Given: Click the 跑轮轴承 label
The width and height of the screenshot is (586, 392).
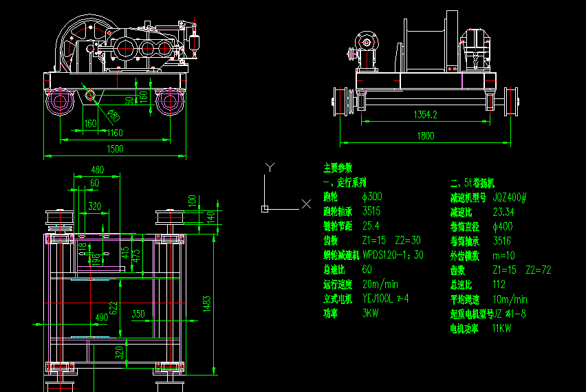Looking at the screenshot, I should pos(338,212).
